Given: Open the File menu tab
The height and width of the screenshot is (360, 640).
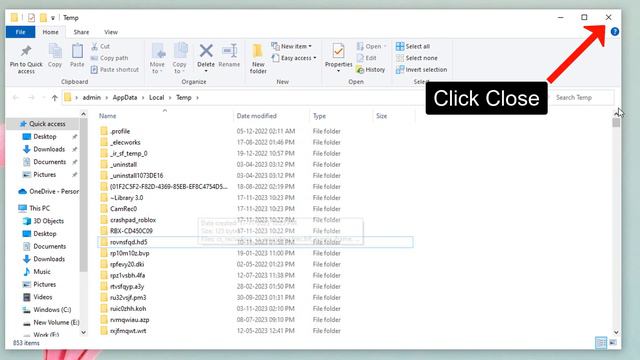Looking at the screenshot, I should point(20,32).
